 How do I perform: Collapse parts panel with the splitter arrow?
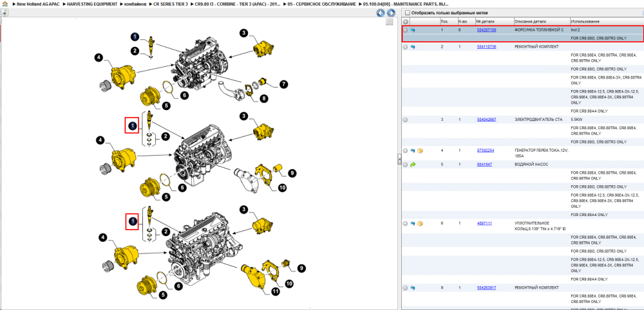(399, 160)
